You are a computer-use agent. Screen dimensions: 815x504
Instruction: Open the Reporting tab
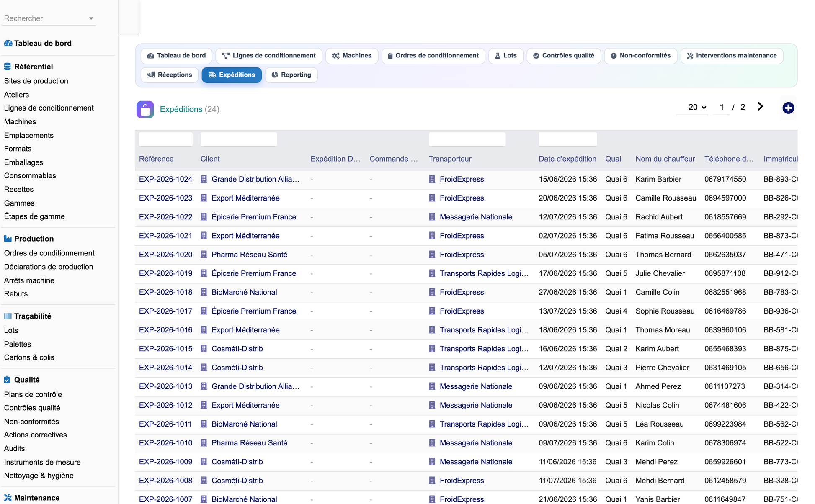291,75
